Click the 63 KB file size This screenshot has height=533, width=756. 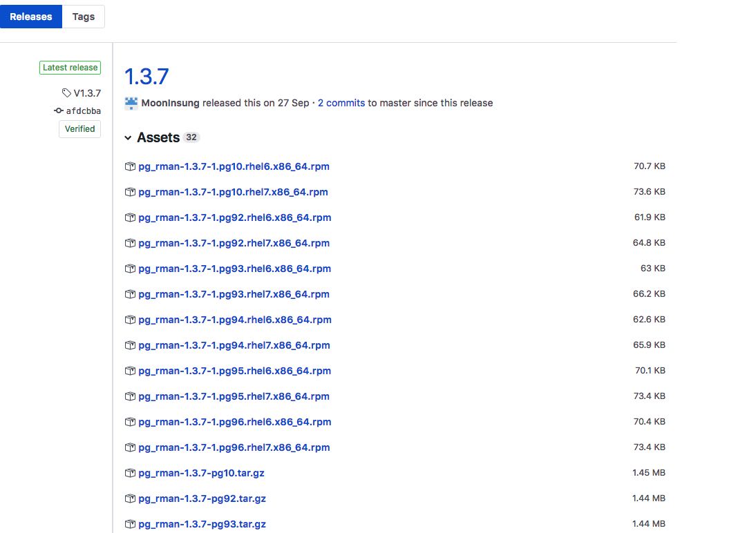[653, 268]
